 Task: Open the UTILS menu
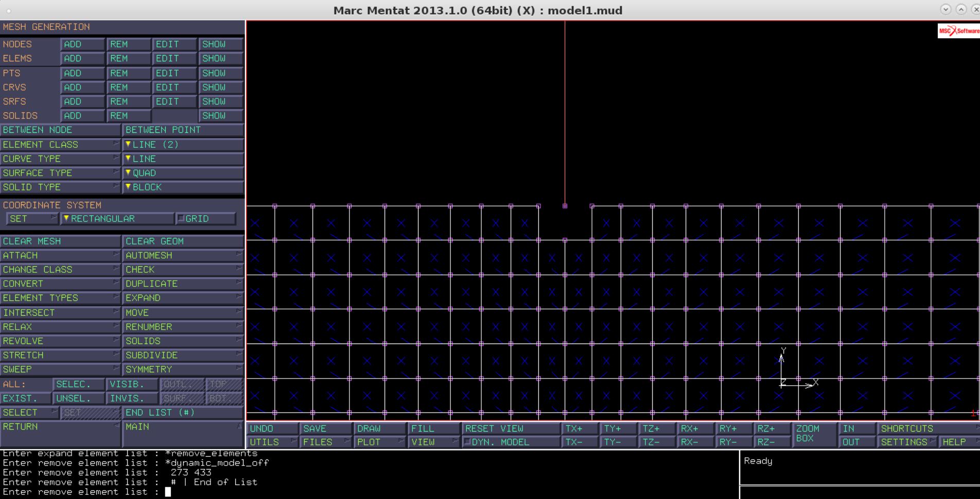(x=273, y=442)
